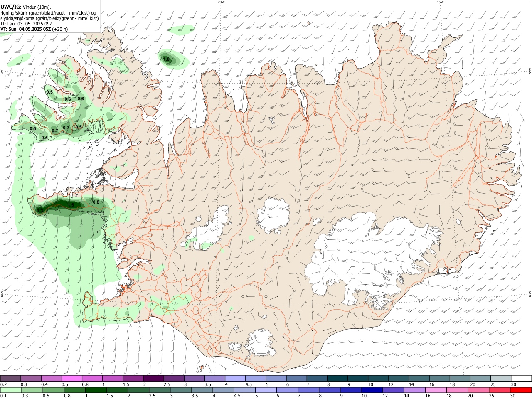The width and height of the screenshot is (532, 399).
Task: Pick the bright red 30 rain legend swatch
Action: pos(521,390)
